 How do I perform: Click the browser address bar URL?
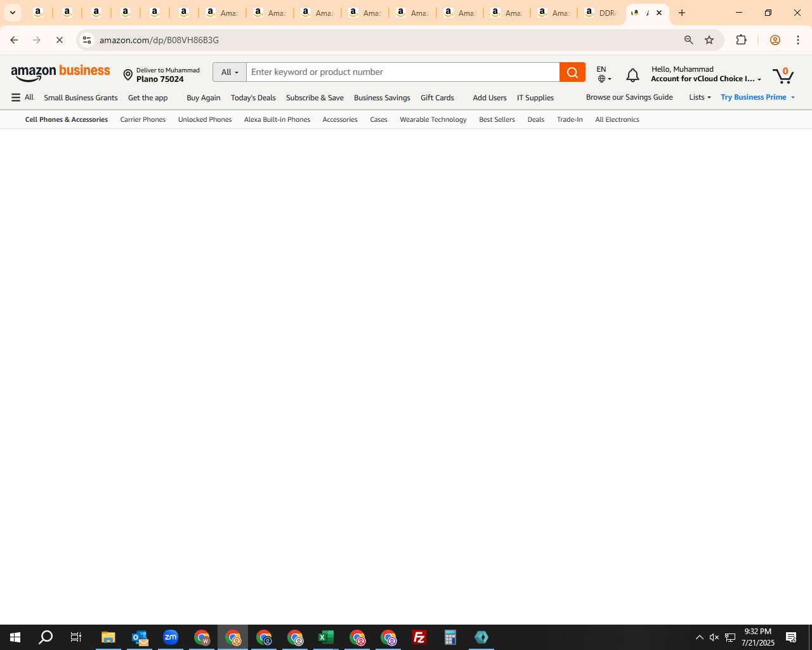(159, 40)
